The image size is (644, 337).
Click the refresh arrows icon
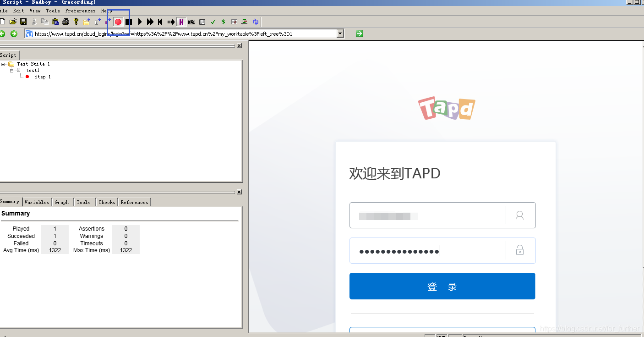click(256, 22)
